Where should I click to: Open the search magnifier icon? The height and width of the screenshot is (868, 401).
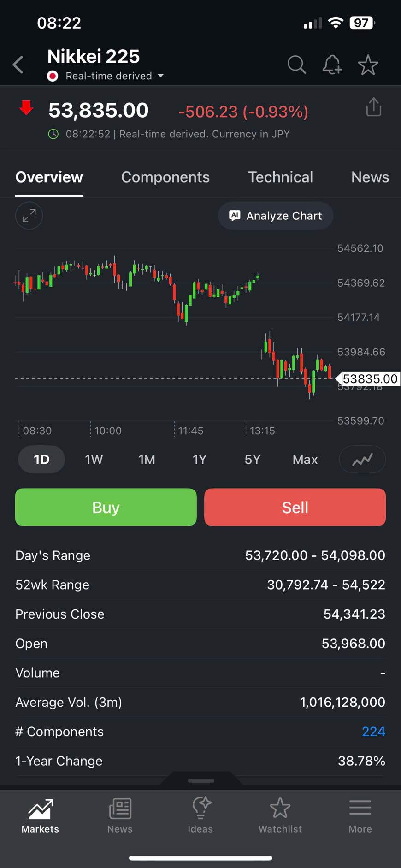point(296,65)
